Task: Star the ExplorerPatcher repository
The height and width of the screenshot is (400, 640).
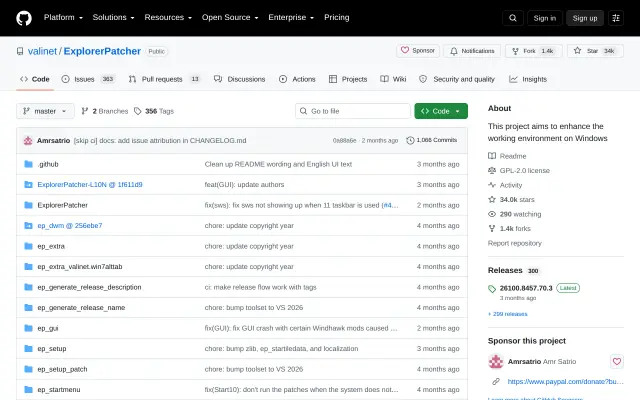Action: tap(596, 51)
